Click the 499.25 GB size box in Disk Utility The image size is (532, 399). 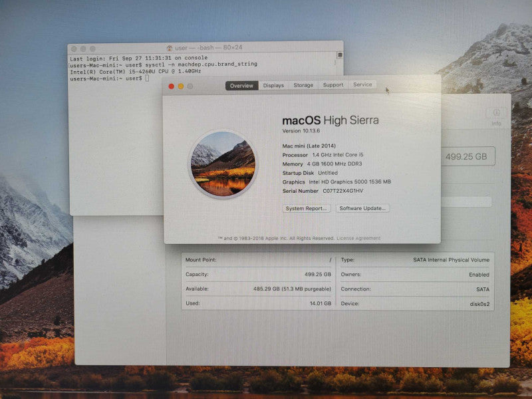(x=467, y=156)
